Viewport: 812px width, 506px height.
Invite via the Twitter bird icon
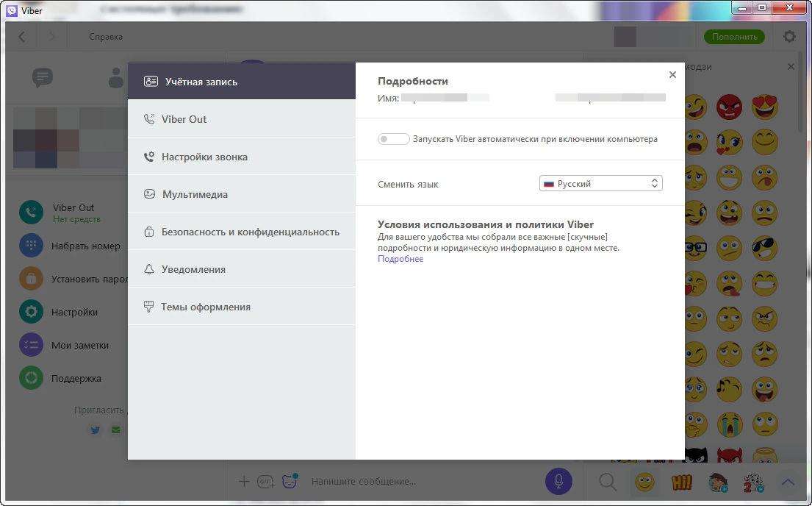coord(96,430)
